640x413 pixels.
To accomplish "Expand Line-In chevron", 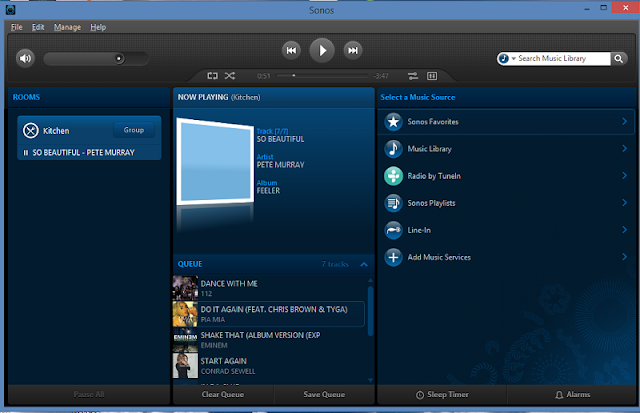I will pyautogui.click(x=624, y=230).
